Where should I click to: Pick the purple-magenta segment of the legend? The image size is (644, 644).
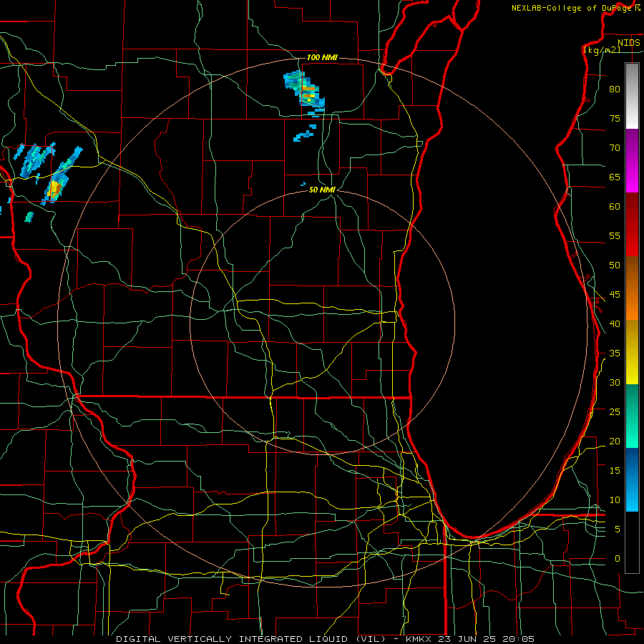632,161
